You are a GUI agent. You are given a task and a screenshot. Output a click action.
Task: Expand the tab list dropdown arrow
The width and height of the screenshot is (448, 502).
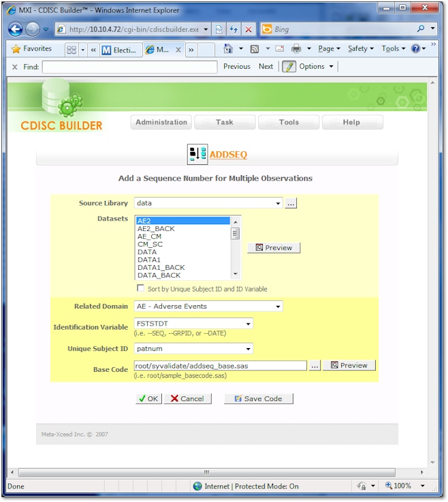tap(83, 50)
